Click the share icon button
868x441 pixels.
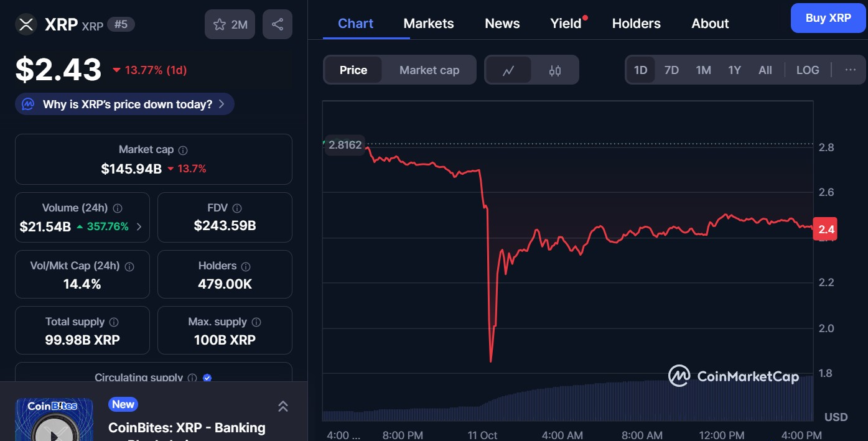[x=278, y=24]
